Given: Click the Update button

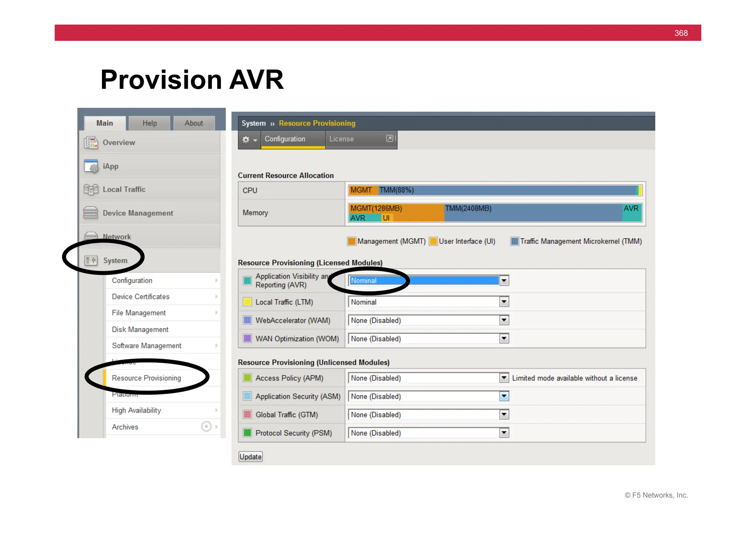Looking at the screenshot, I should [x=251, y=457].
